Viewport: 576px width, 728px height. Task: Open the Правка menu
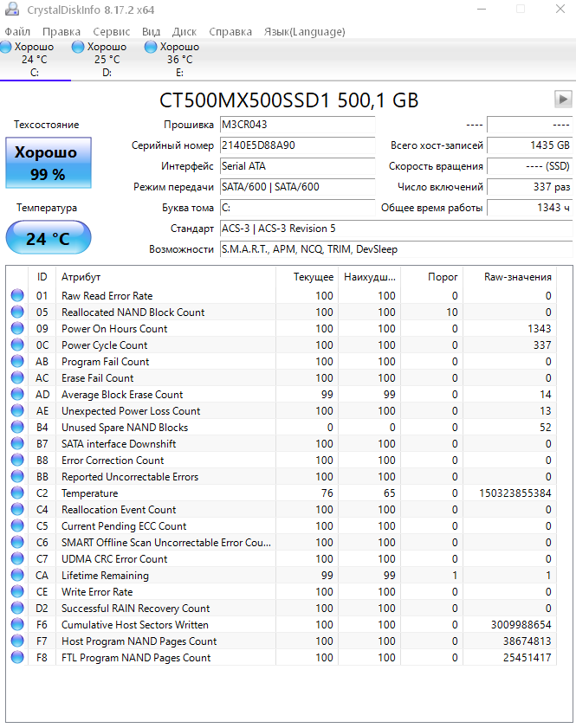click(61, 32)
